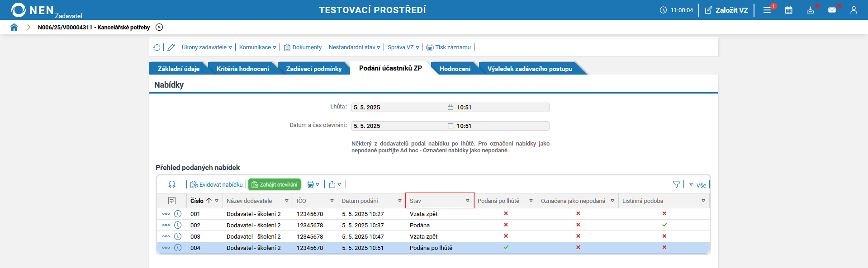Click the Lhůta calendar picker icon

[451, 107]
